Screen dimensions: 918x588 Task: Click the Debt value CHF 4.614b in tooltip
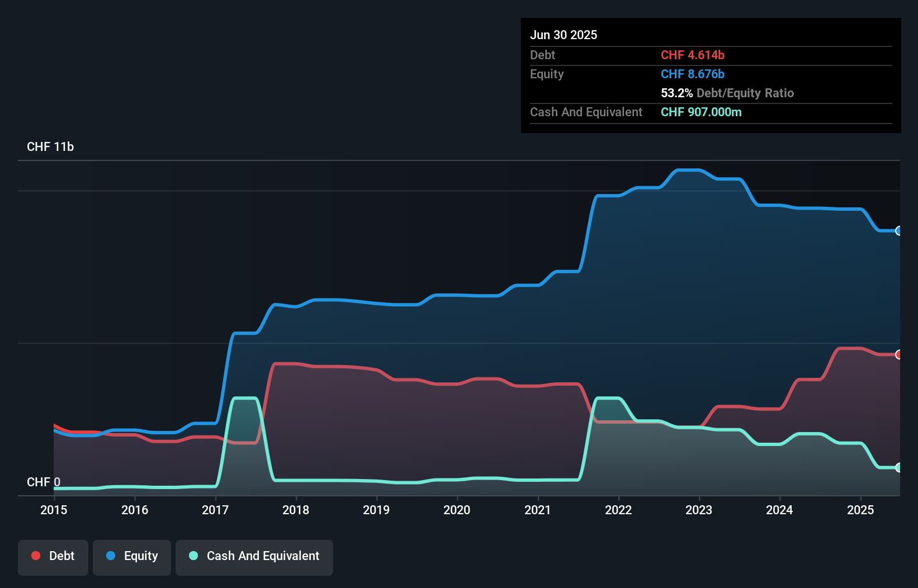pyautogui.click(x=693, y=55)
